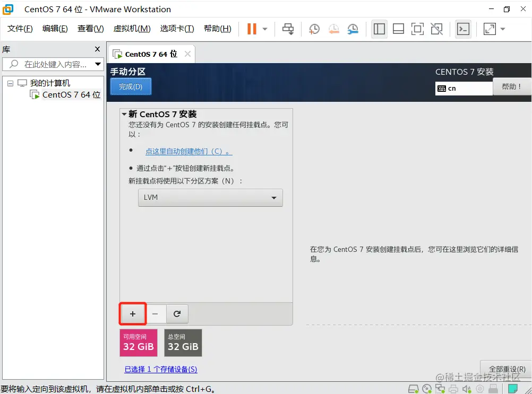Image resolution: width=532 pixels, height=394 pixels.
Task: Click the camera device status icon
Action: point(480,389)
